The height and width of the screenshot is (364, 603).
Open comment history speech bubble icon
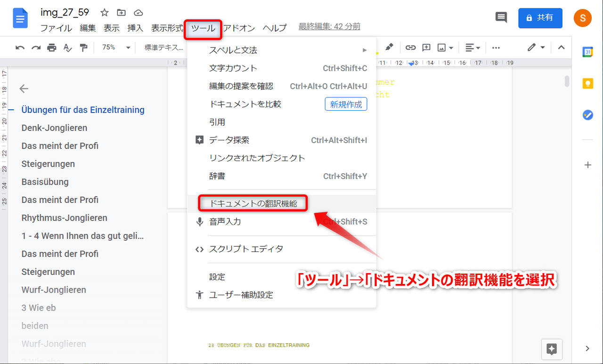coord(501,18)
